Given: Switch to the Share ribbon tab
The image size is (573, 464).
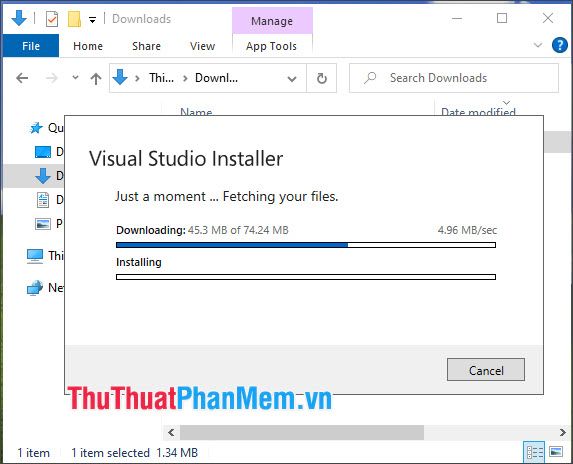Looking at the screenshot, I should coord(146,46).
